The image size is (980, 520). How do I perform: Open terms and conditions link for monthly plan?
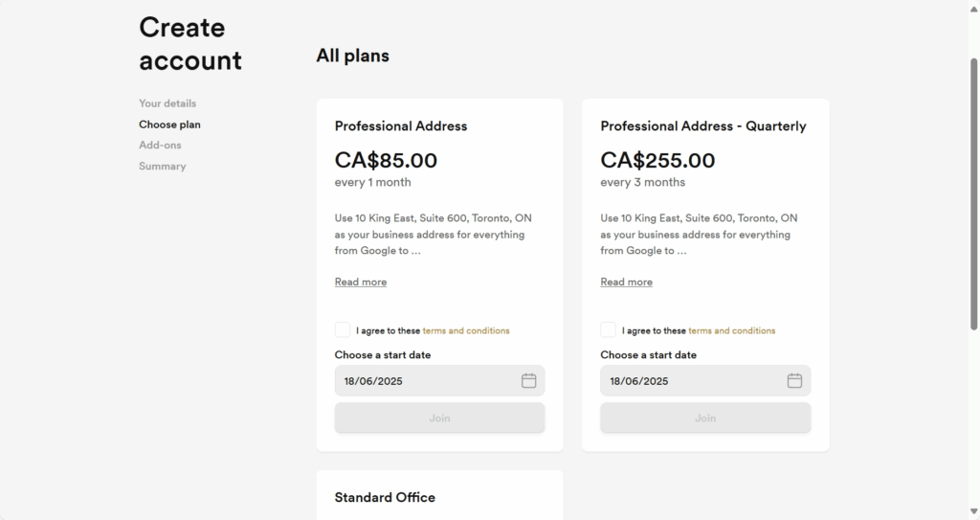[466, 330]
